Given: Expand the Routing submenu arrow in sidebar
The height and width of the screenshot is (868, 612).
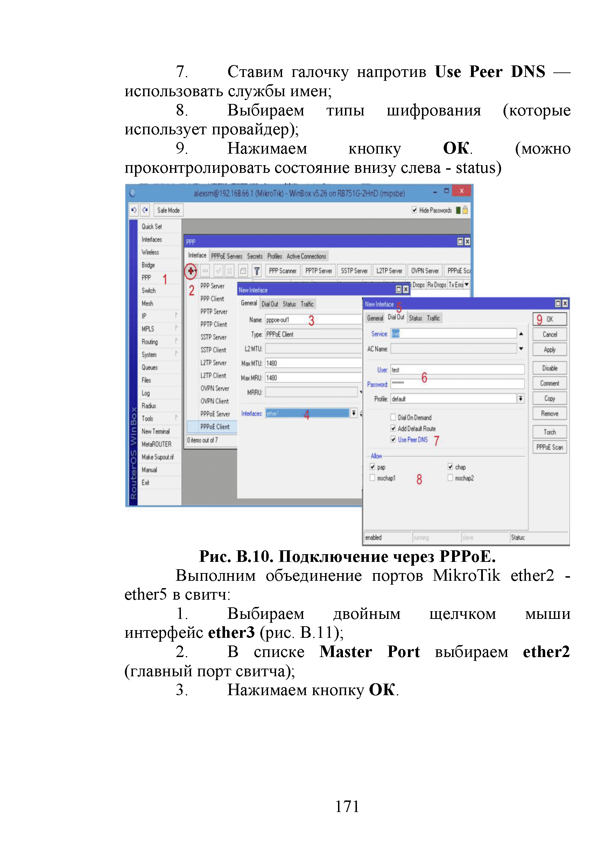Looking at the screenshot, I should coord(176,341).
